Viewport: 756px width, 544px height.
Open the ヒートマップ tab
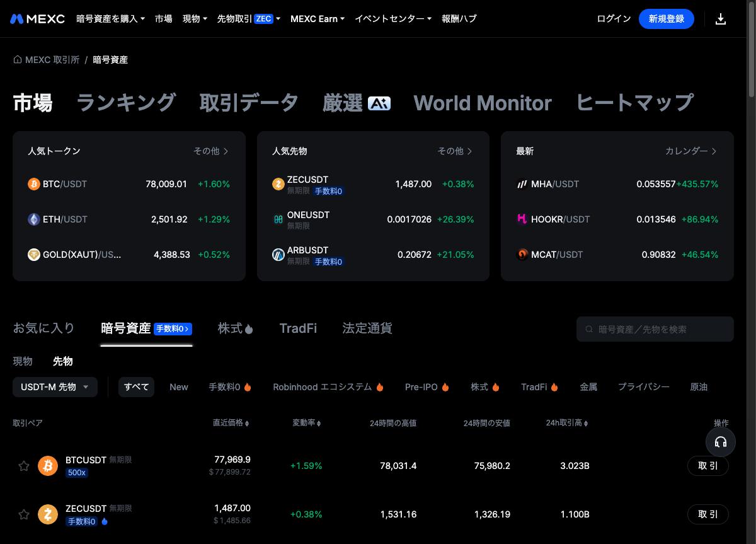point(635,103)
